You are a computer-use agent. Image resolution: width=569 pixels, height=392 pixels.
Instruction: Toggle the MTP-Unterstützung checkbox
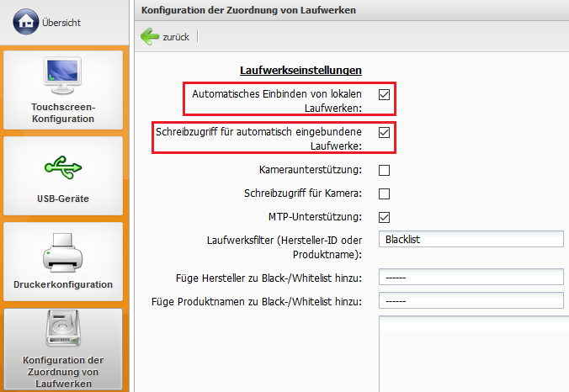click(384, 216)
